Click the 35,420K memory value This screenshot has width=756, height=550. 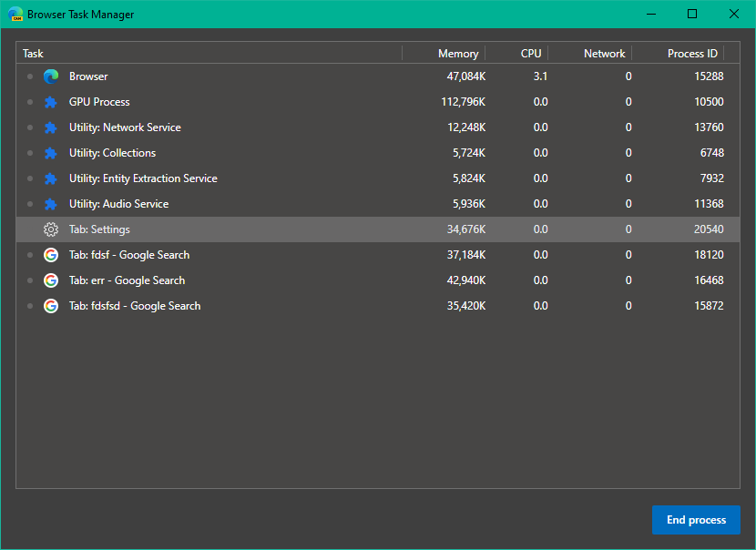(x=465, y=306)
